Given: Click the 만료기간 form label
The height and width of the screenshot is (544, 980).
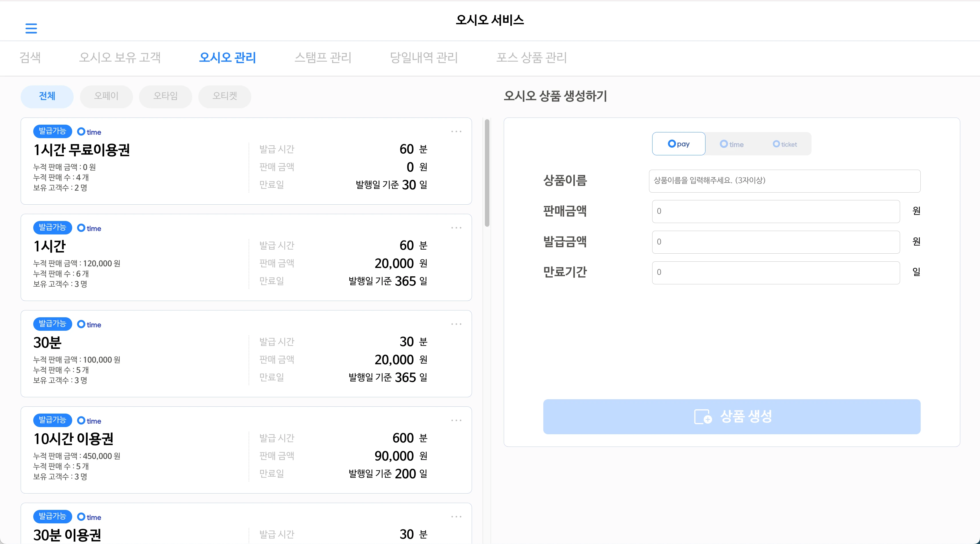Looking at the screenshot, I should (565, 272).
